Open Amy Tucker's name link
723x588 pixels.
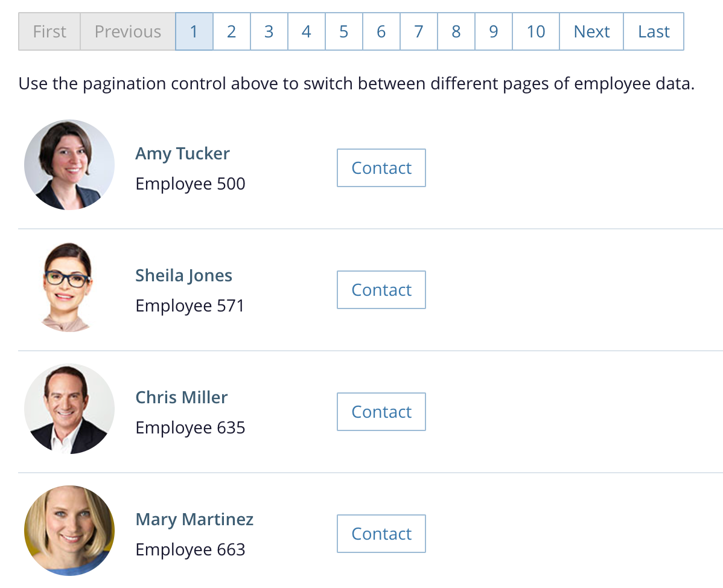[182, 153]
